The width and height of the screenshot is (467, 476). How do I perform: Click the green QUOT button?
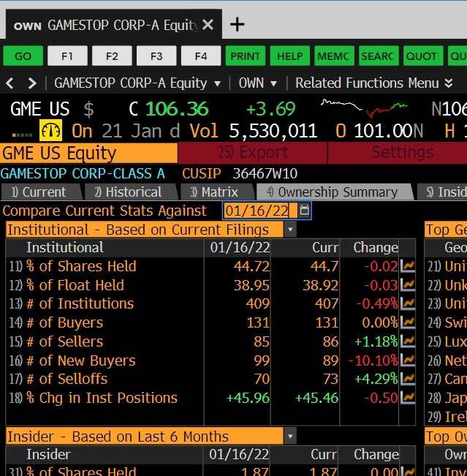(x=423, y=56)
